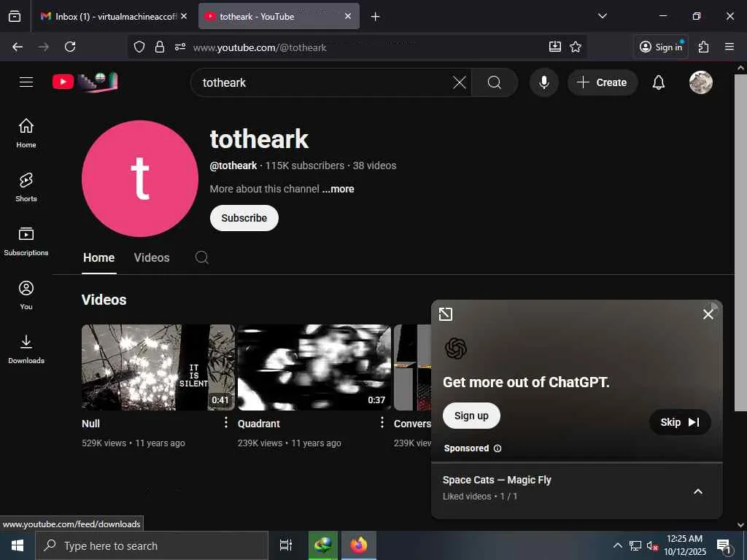Open the Action Center notifications
Screen dimensions: 747x560
[x=724, y=545]
